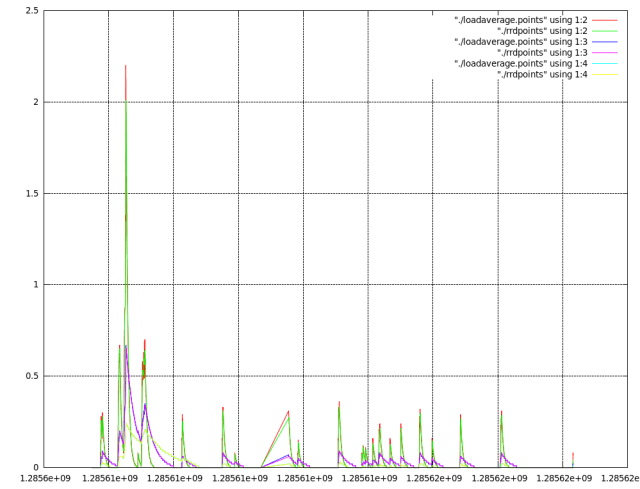Select the 1.5 y-axis tick label
The width and height of the screenshot is (640, 489).
(33, 193)
